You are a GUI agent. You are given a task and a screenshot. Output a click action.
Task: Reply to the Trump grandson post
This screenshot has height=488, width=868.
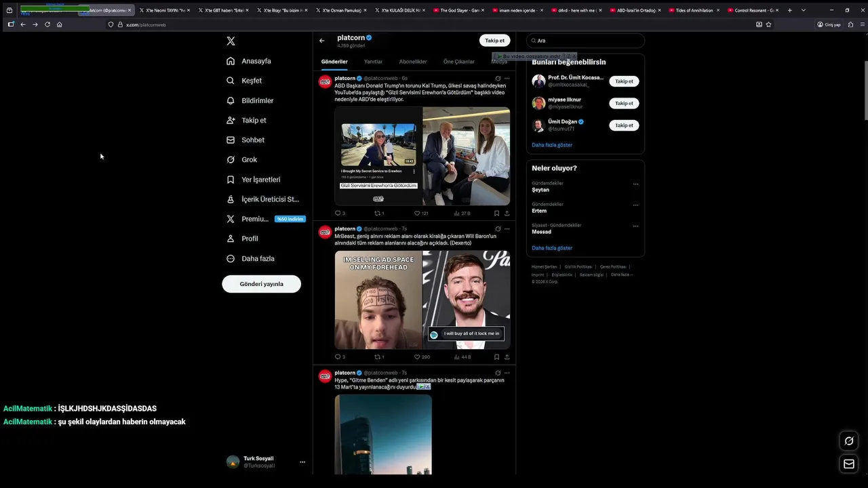click(339, 213)
